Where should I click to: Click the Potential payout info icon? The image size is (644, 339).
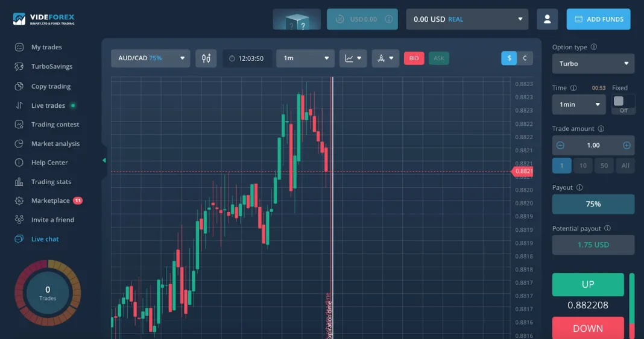click(x=607, y=228)
